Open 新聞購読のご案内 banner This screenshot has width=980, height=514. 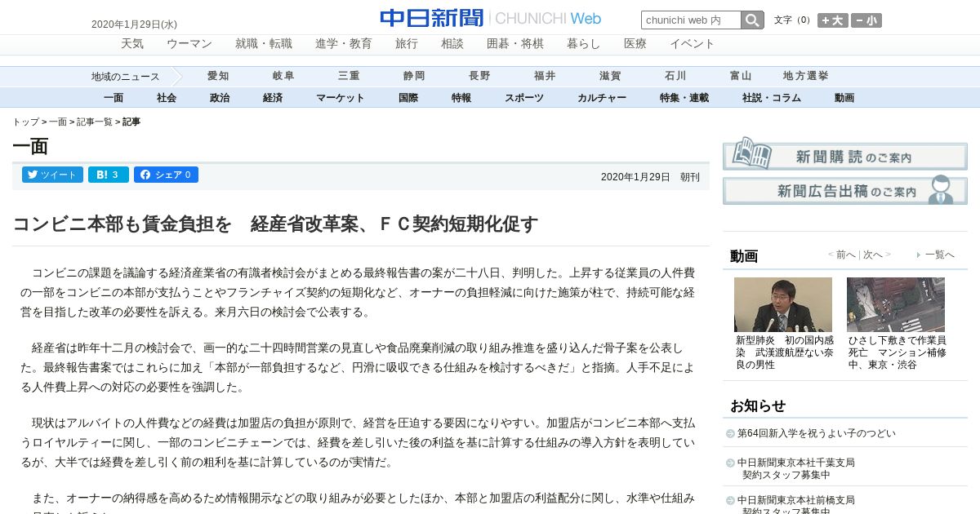point(844,153)
